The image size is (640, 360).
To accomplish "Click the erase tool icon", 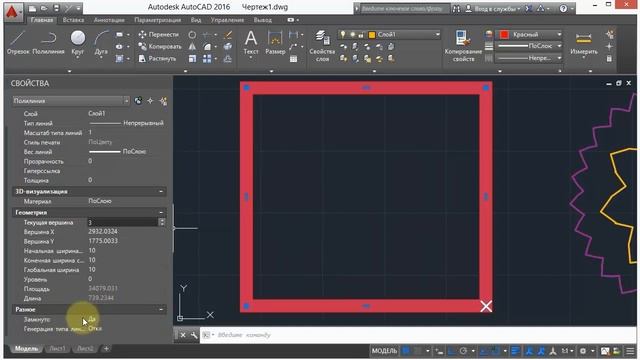I will 228,35.
